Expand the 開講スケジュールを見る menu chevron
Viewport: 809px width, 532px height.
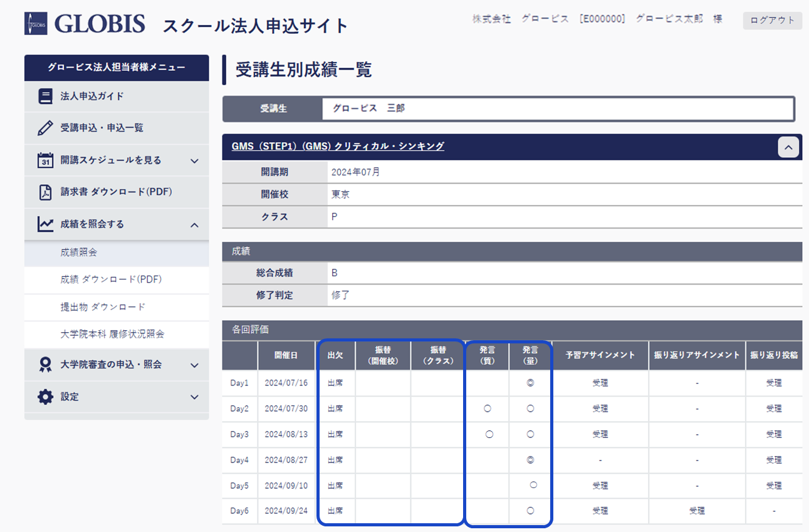pyautogui.click(x=194, y=161)
